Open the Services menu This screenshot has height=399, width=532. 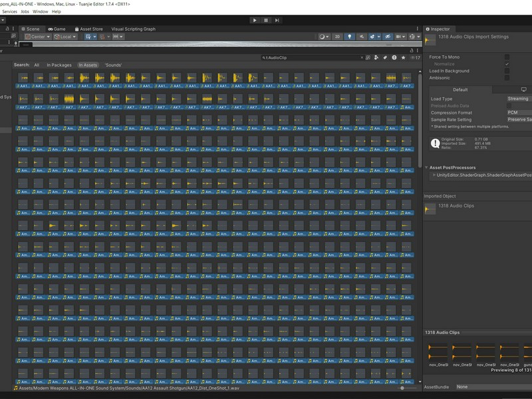9,11
